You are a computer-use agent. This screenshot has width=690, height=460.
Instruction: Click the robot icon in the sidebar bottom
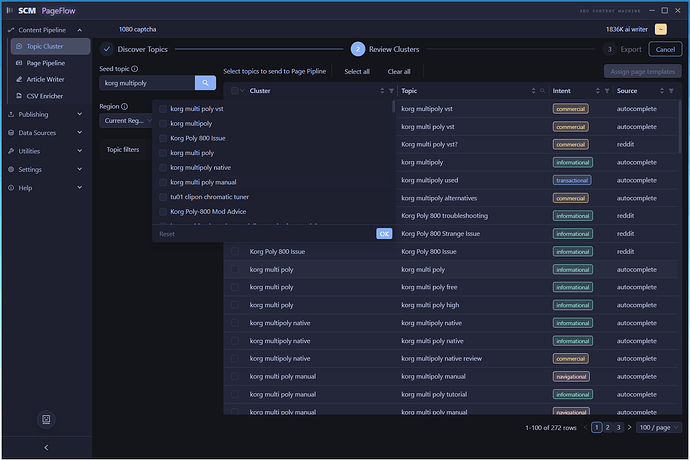45,419
